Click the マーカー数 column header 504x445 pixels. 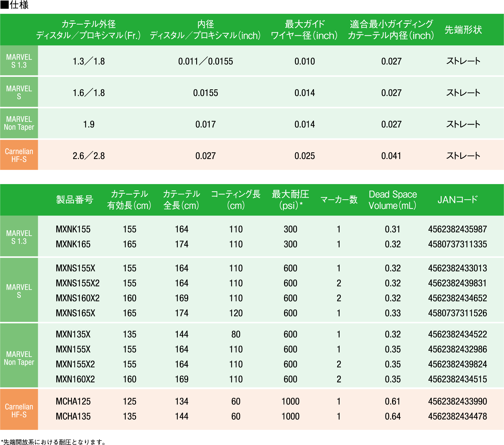point(339,200)
